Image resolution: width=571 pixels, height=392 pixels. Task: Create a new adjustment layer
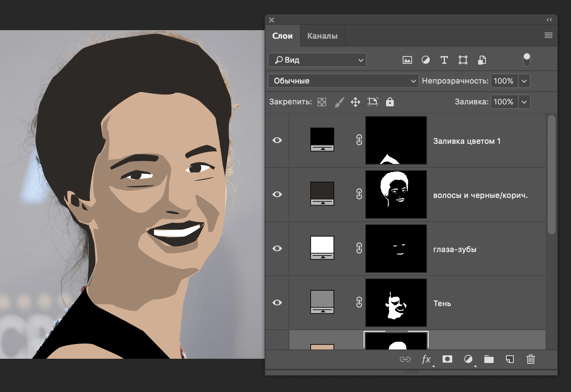pyautogui.click(x=468, y=359)
